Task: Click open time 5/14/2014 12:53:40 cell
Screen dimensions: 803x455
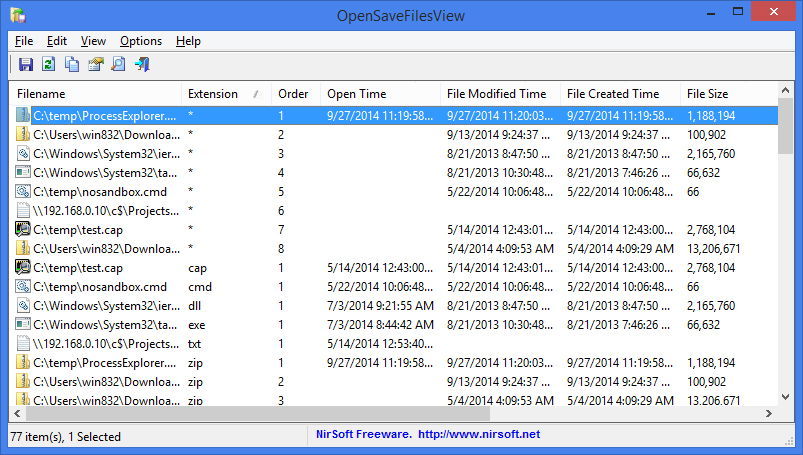Action: tap(380, 344)
